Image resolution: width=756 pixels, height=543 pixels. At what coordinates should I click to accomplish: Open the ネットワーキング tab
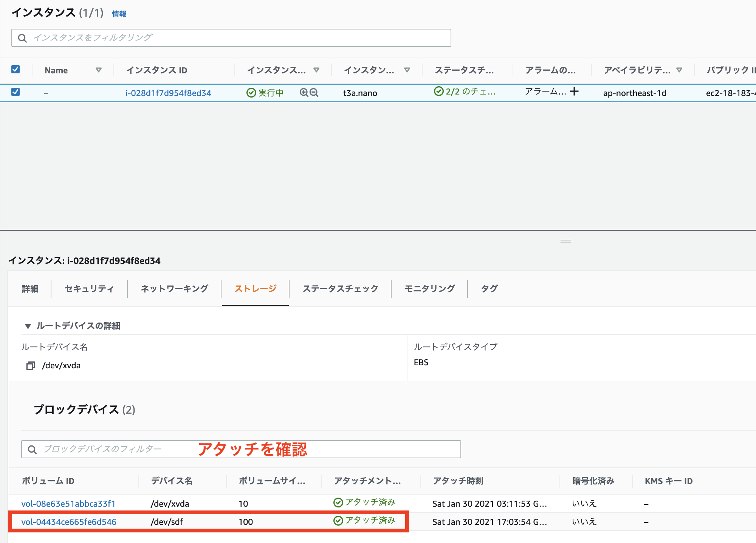[174, 289]
